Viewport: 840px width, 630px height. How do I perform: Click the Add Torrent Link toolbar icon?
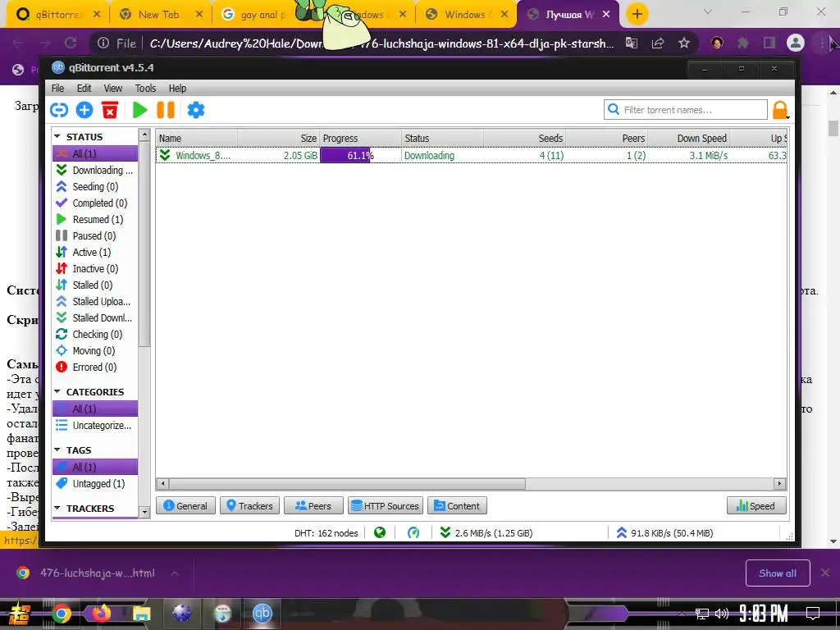tap(59, 110)
